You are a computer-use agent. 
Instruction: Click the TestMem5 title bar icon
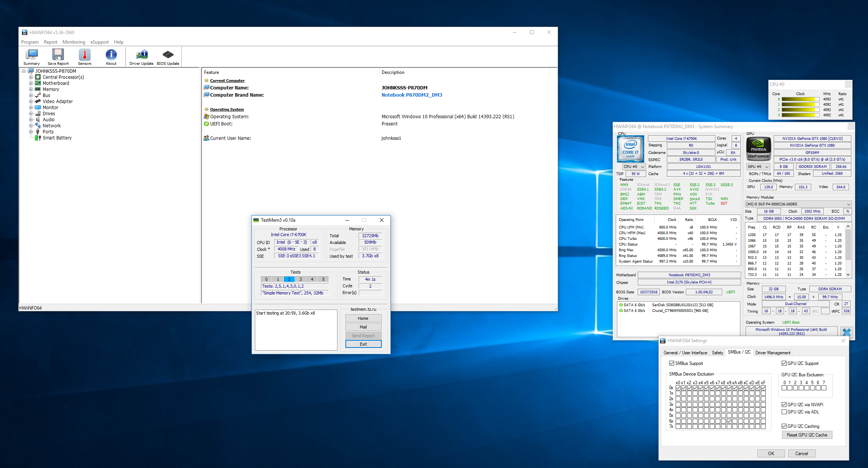tap(256, 220)
